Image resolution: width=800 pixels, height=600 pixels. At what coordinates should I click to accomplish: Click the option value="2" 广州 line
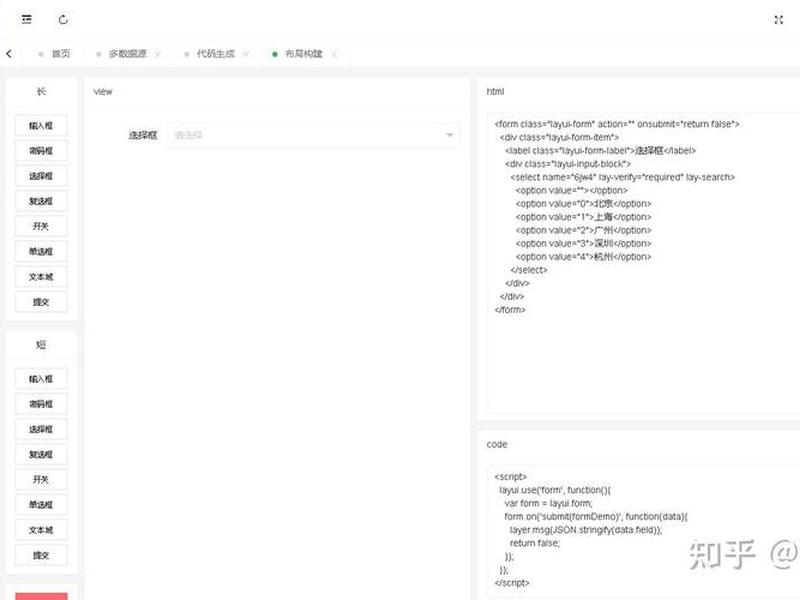(x=583, y=230)
